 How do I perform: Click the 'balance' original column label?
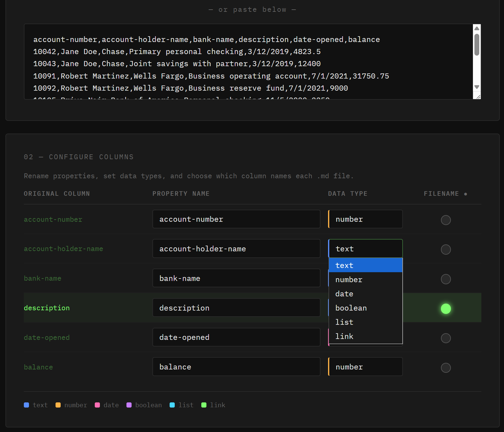click(38, 367)
